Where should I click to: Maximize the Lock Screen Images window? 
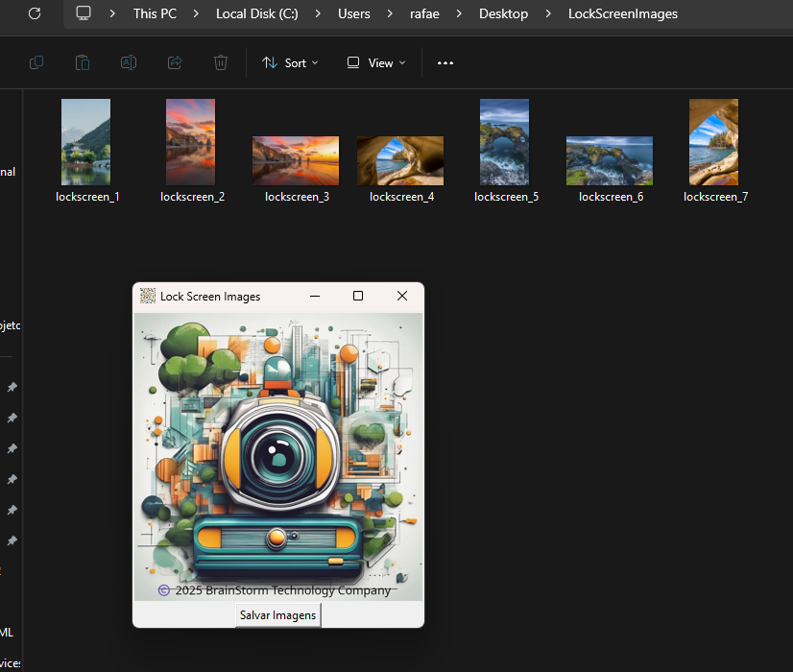pos(358,296)
